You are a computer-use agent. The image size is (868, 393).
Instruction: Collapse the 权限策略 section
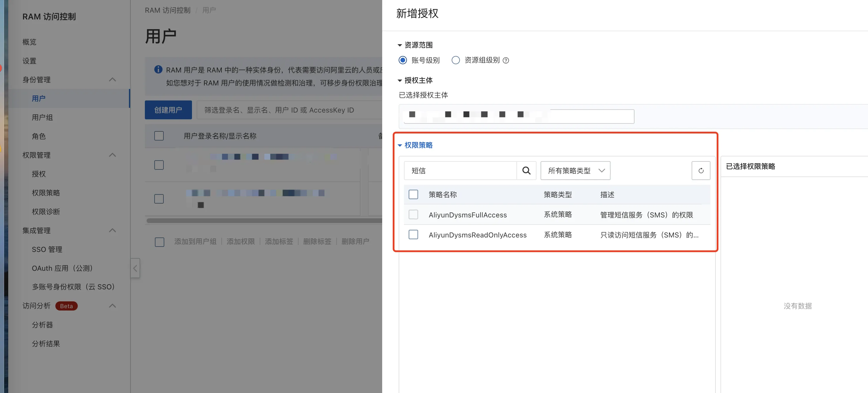pos(400,145)
